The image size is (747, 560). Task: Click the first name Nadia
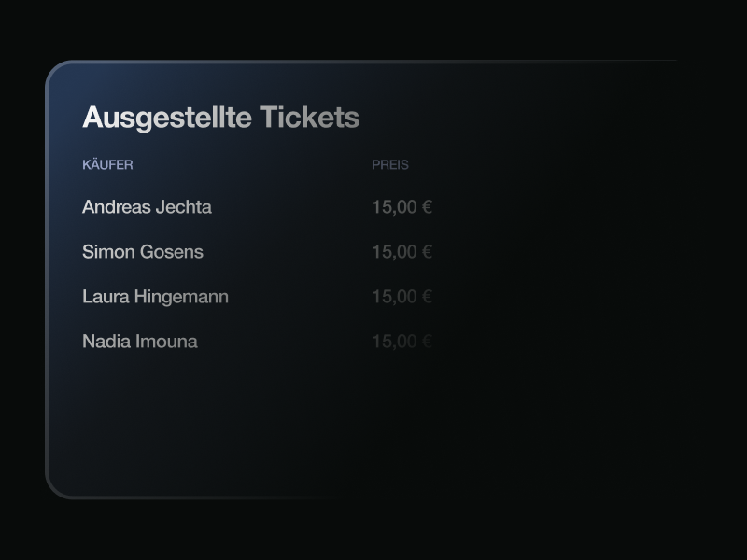(106, 342)
